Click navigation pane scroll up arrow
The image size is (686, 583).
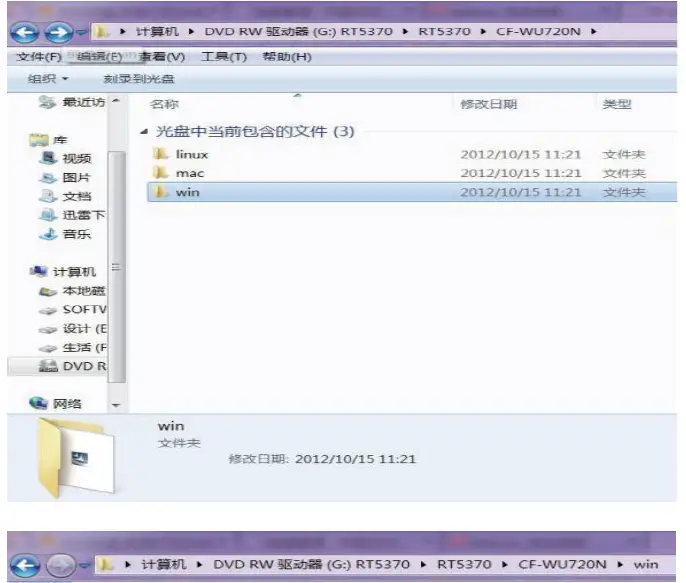pos(116,101)
